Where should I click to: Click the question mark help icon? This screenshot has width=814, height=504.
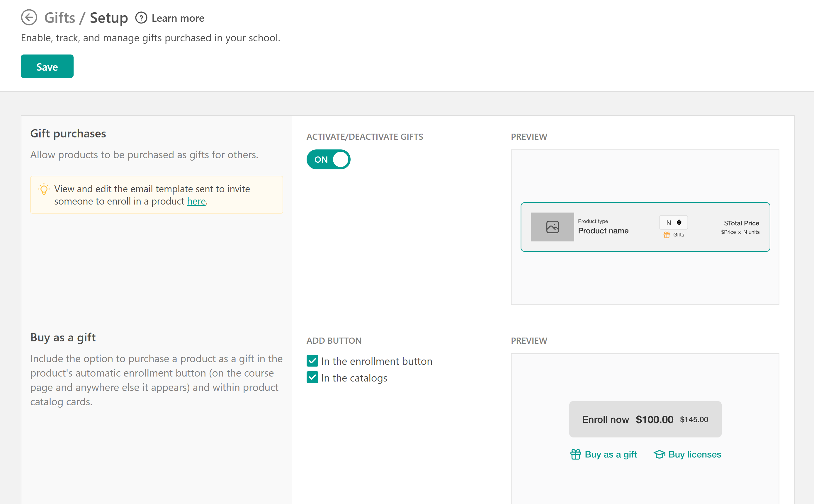pos(141,18)
